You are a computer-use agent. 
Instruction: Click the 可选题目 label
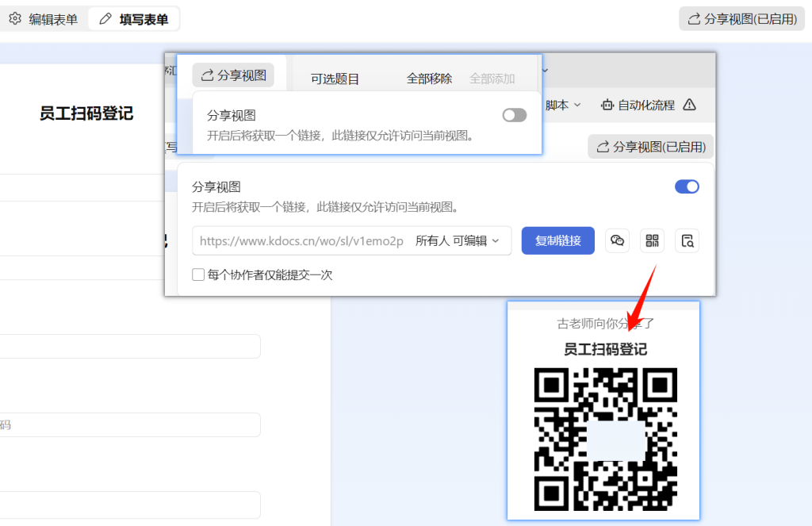[335, 79]
